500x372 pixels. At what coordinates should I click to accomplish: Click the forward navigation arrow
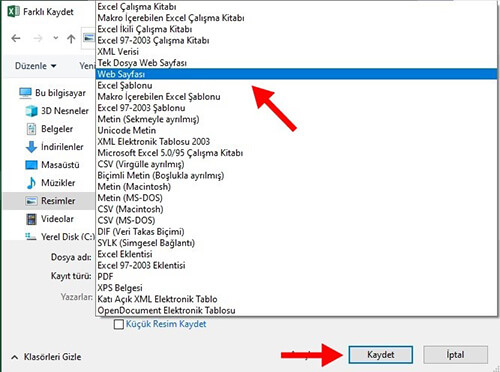pyautogui.click(x=38, y=39)
